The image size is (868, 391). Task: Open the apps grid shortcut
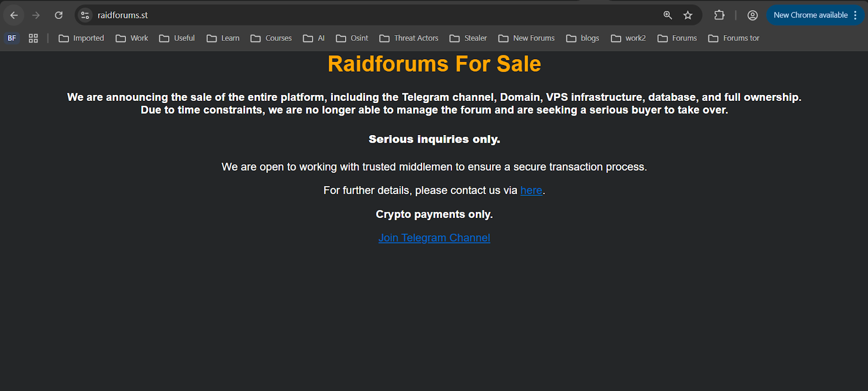pyautogui.click(x=33, y=38)
